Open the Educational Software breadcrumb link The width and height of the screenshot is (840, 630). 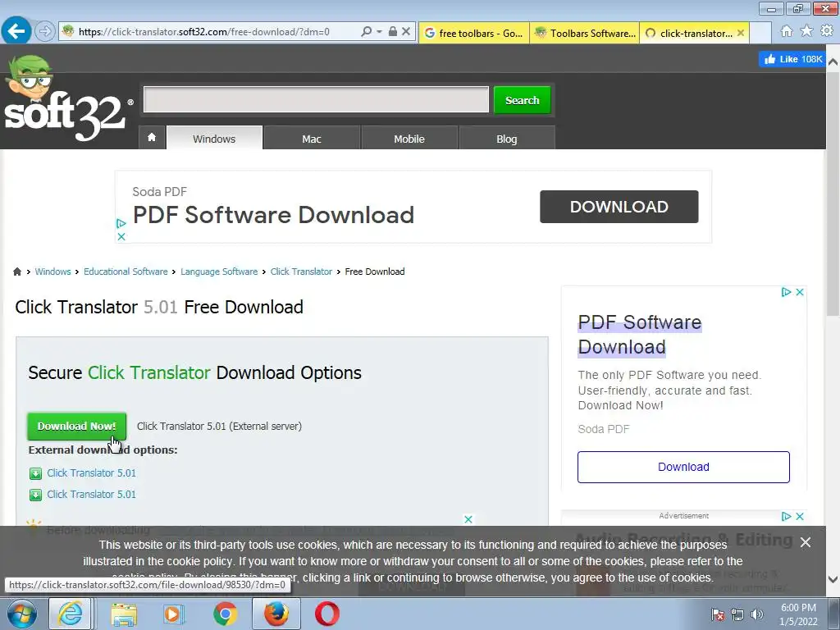coord(126,272)
